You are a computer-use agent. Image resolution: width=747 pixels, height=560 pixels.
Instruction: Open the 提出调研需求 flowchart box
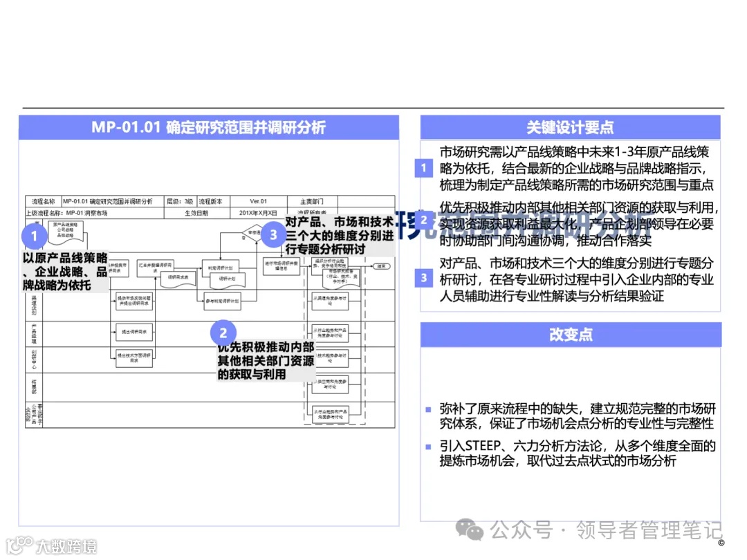point(133,333)
